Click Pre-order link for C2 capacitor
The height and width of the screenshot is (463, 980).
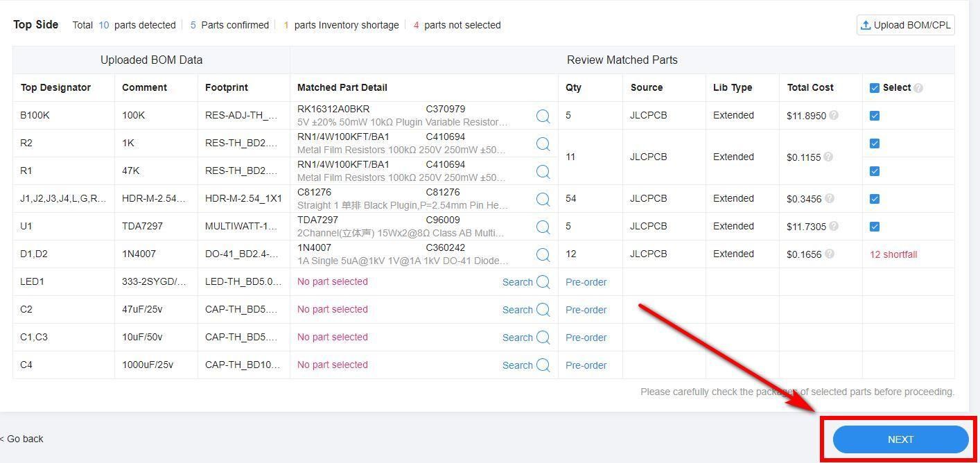coord(586,310)
